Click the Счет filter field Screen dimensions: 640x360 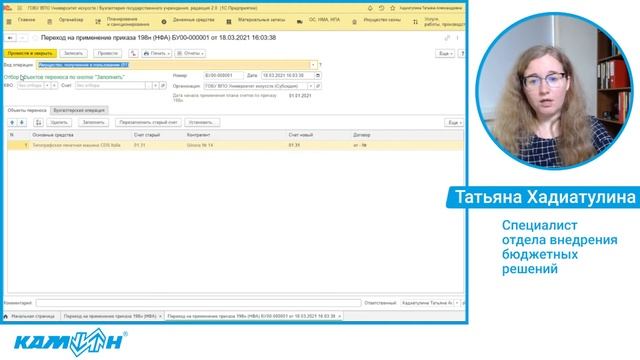[110, 86]
